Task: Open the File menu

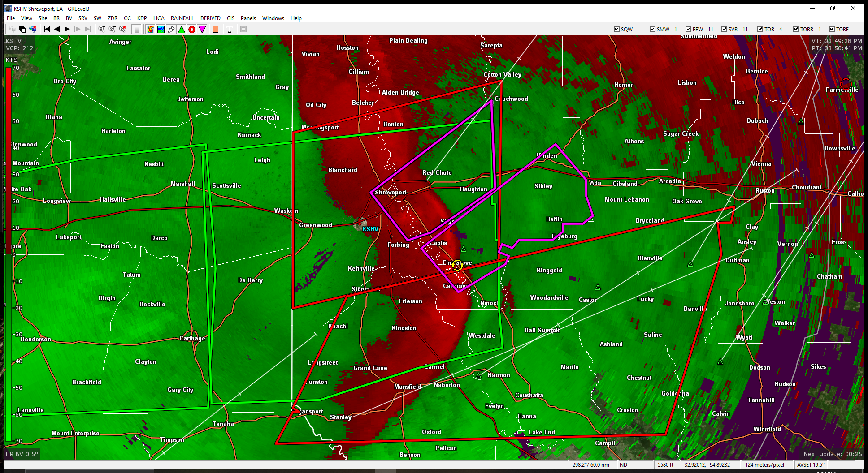Action: tap(11, 18)
